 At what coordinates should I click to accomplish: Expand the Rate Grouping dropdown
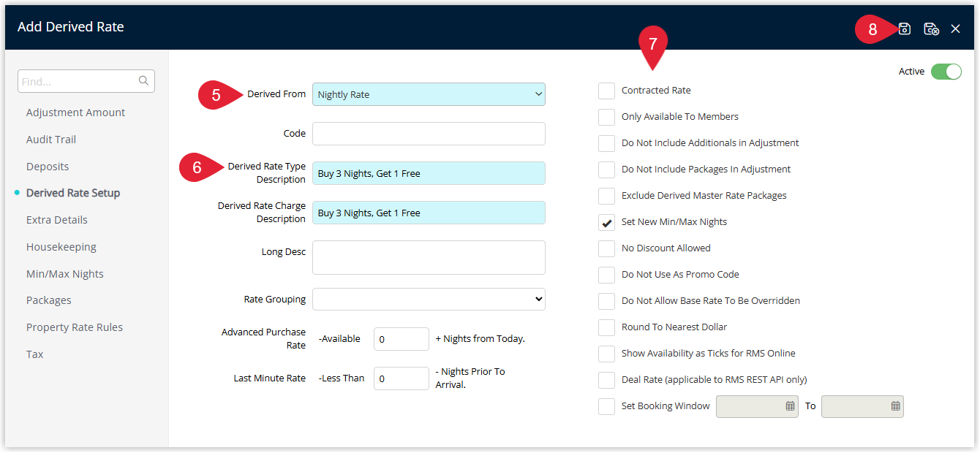click(429, 299)
